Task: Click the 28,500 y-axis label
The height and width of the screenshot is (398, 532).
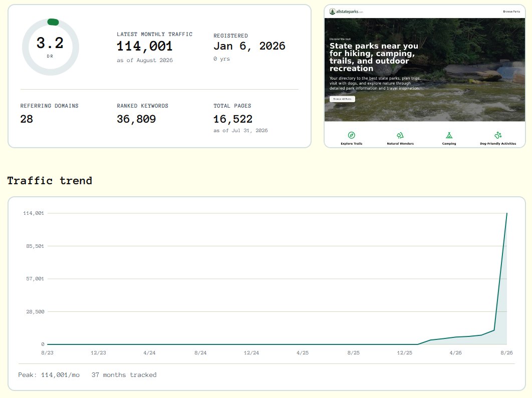Action: [35, 311]
